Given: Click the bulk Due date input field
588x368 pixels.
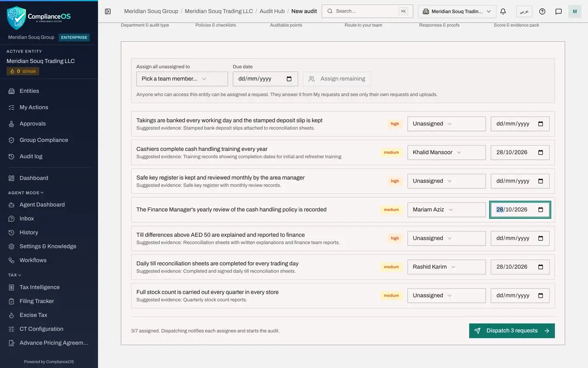Looking at the screenshot, I should pos(266,79).
